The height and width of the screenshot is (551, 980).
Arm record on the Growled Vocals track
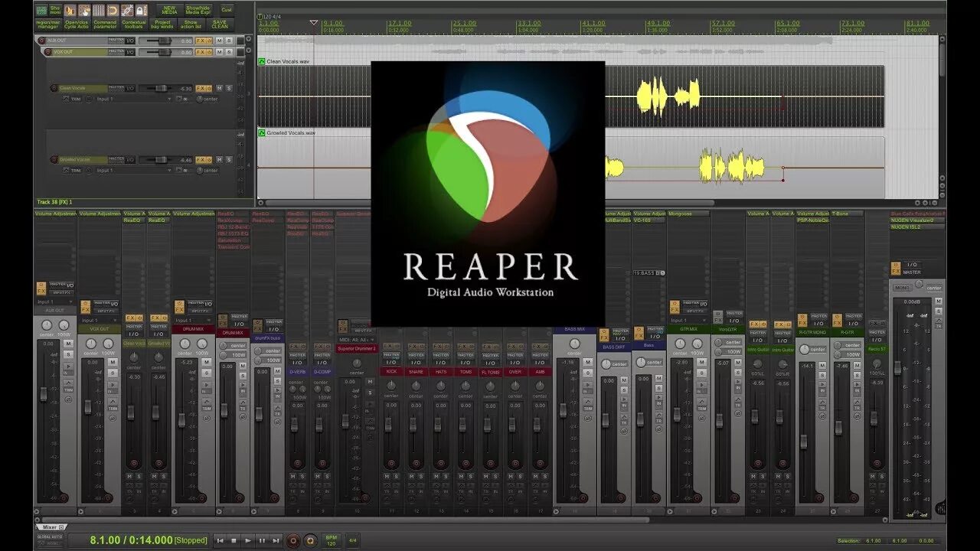[54, 160]
